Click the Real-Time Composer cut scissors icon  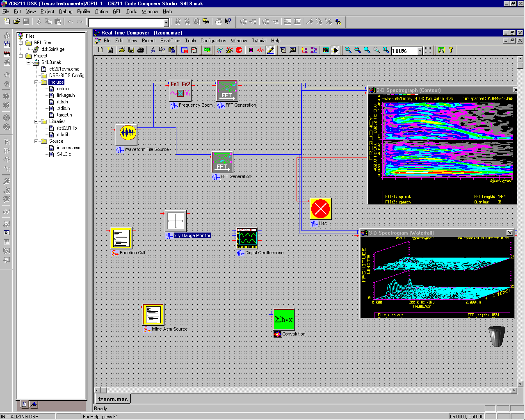(x=153, y=50)
